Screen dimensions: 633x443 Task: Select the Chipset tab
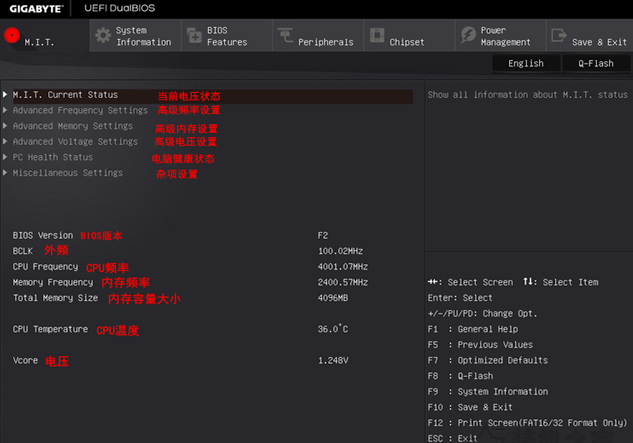pos(409,36)
